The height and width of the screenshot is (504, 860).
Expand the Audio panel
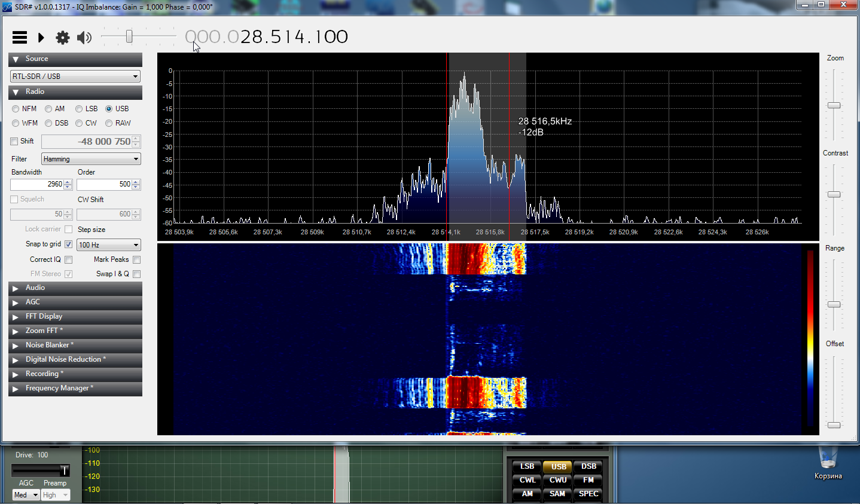[x=16, y=288]
